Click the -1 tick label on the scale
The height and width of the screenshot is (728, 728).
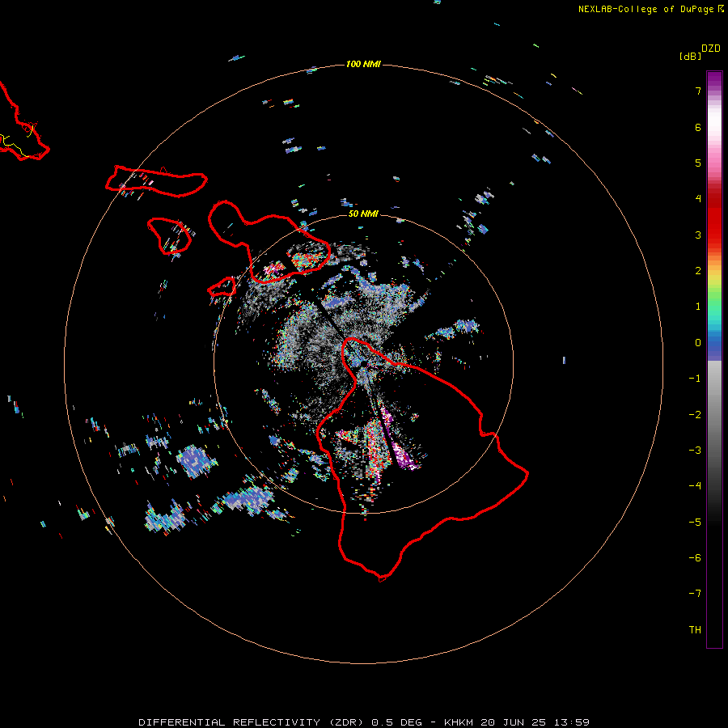(x=695, y=379)
